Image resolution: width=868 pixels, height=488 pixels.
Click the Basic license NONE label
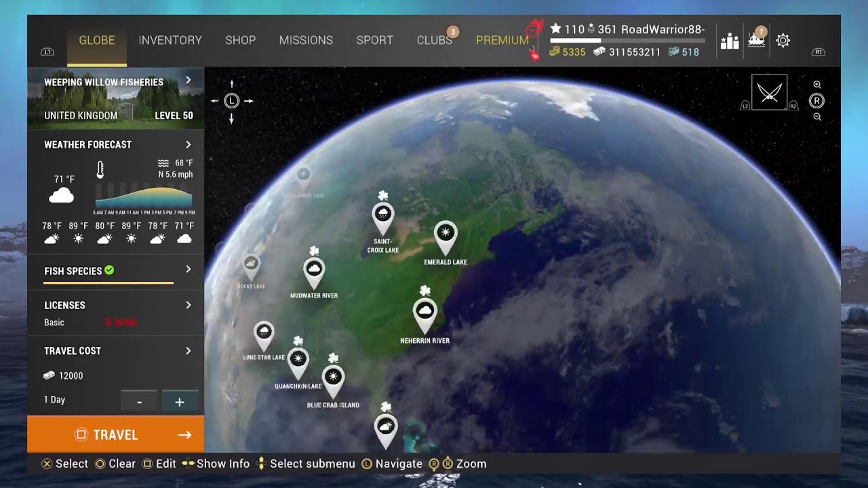click(121, 323)
